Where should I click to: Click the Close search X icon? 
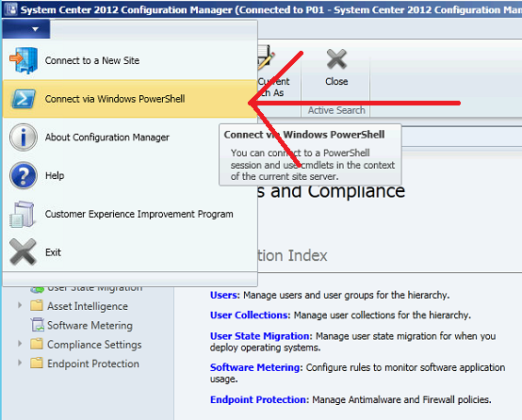coord(336,59)
